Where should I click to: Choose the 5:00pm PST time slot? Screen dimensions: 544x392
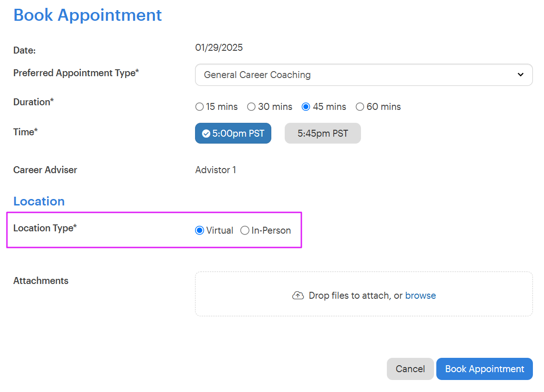click(233, 134)
